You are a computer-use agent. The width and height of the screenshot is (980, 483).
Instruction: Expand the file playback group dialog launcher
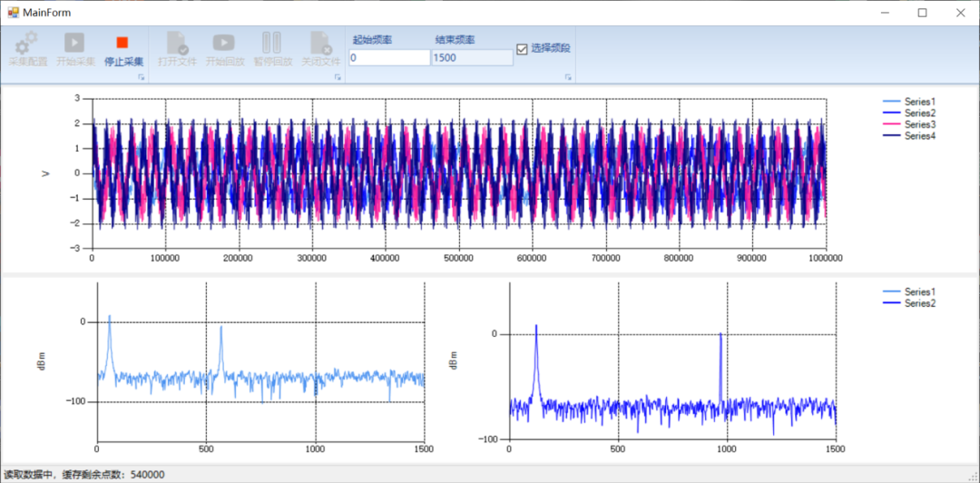338,77
